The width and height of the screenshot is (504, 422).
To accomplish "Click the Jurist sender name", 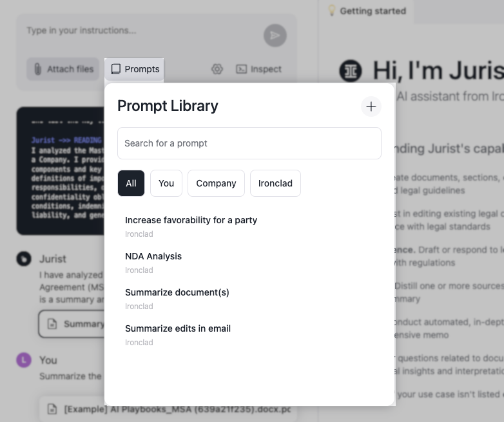I will (x=53, y=259).
